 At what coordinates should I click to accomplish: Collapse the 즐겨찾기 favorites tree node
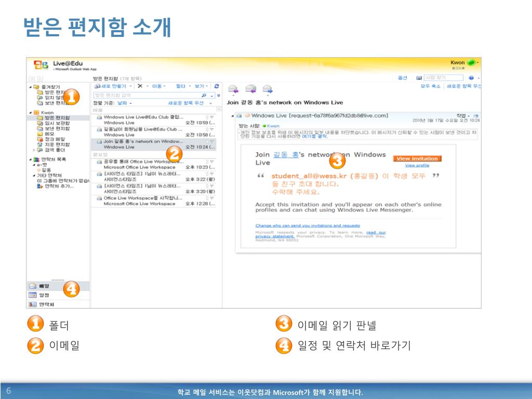click(31, 87)
